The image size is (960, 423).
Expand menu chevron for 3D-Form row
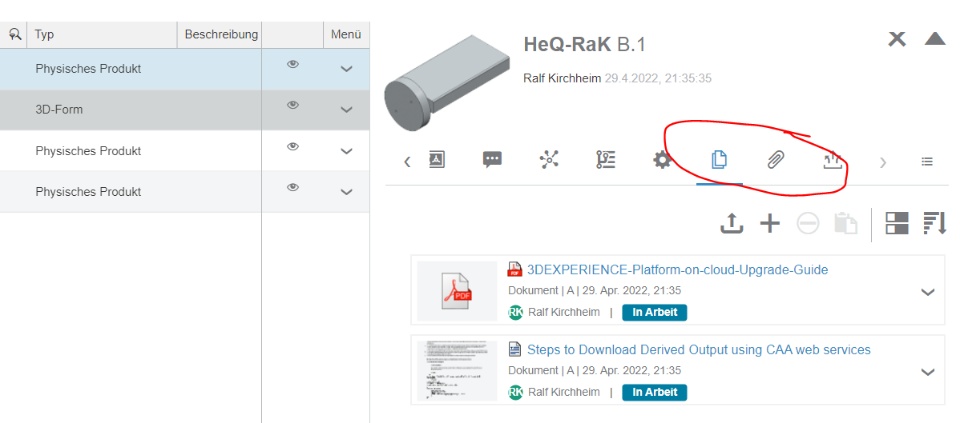click(x=346, y=110)
